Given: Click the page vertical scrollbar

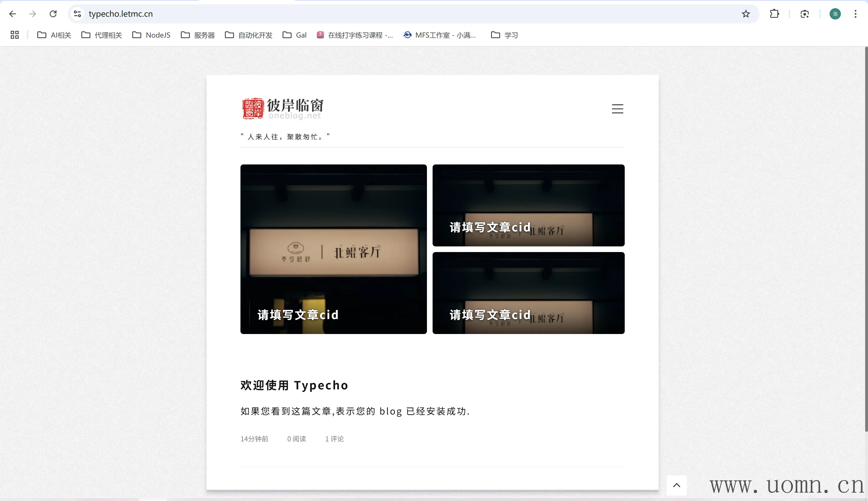Looking at the screenshot, I should click(x=866, y=241).
